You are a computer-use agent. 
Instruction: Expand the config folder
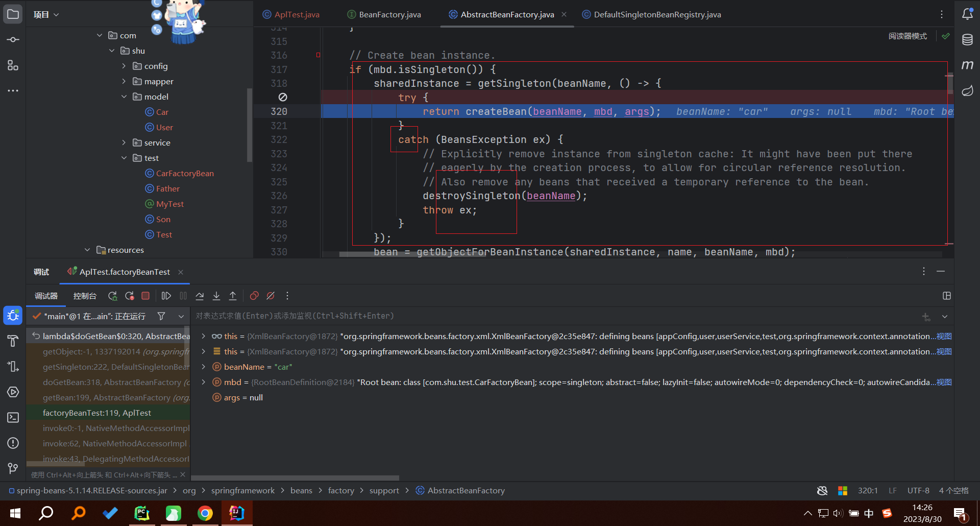click(x=124, y=66)
